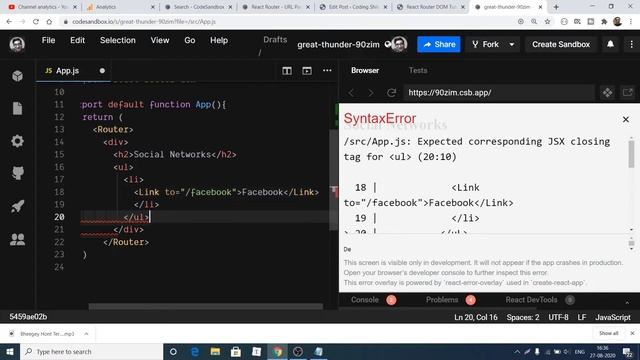Click the Fork button
The height and width of the screenshot is (360, 640).
coord(485,44)
